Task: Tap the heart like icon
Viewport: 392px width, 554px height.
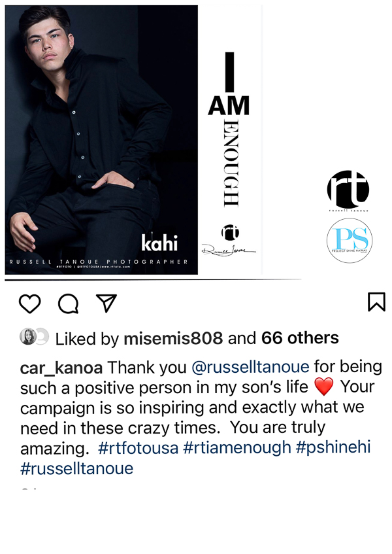Action: point(29,303)
